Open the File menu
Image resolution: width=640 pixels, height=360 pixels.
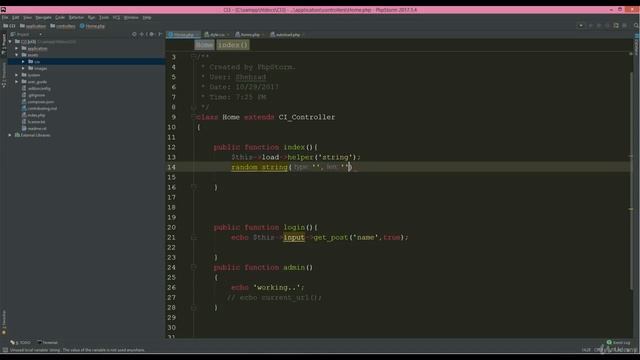pos(5,18)
